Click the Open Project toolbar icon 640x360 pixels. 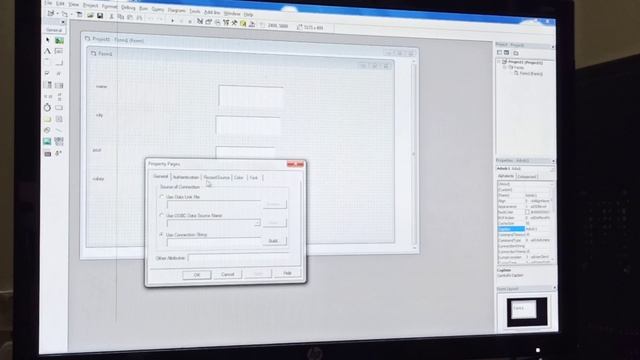(90, 16)
